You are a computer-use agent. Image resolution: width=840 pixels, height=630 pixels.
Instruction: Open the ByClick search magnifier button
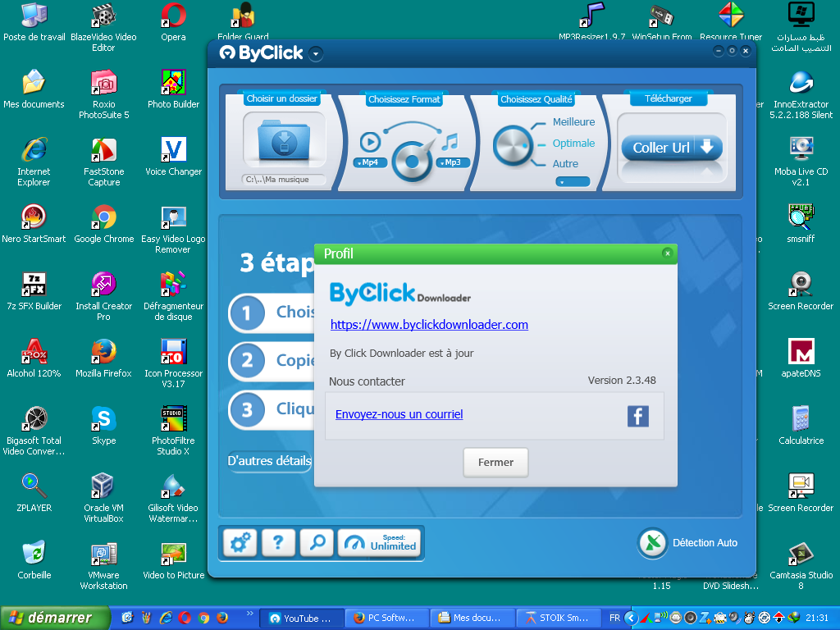coord(317,543)
